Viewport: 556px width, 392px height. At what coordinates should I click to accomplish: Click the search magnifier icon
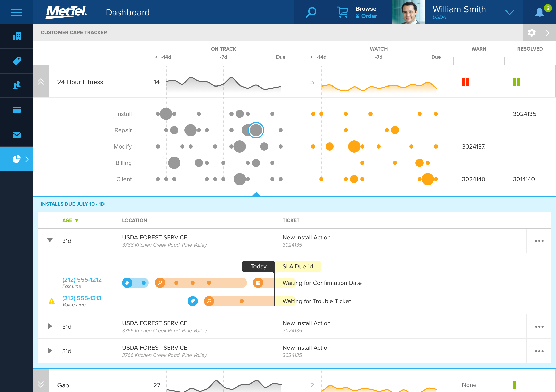point(311,12)
